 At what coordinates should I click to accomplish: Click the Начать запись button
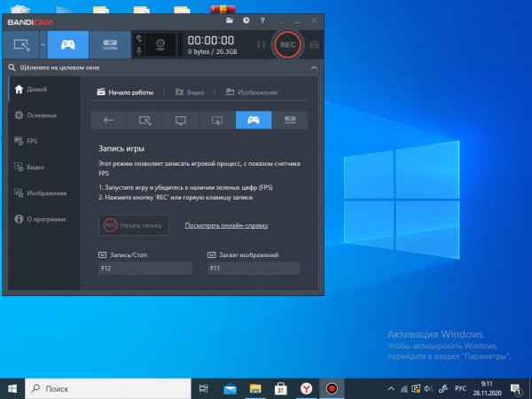click(134, 225)
